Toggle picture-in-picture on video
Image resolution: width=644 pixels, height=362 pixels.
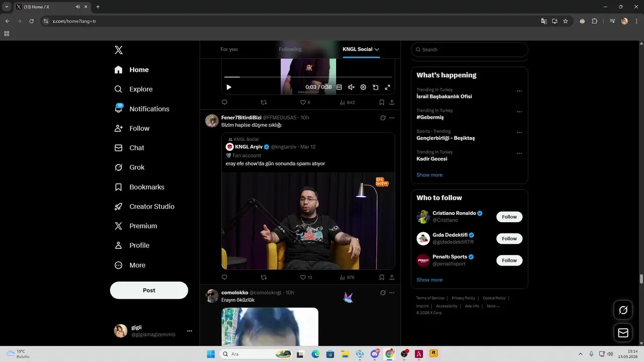(x=375, y=87)
